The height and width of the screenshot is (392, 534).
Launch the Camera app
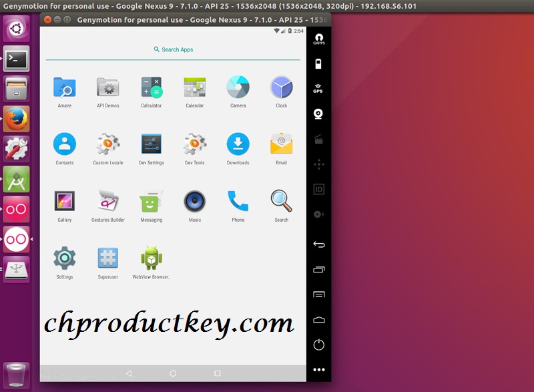(238, 87)
